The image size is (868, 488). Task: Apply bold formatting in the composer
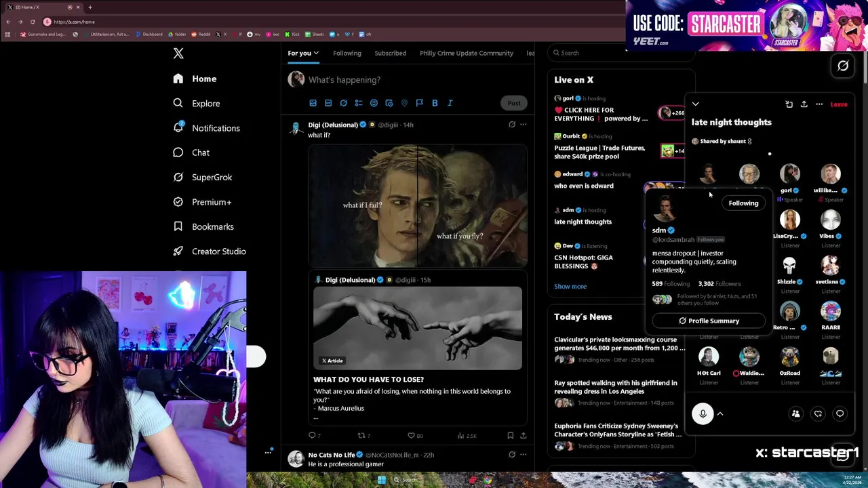[435, 103]
